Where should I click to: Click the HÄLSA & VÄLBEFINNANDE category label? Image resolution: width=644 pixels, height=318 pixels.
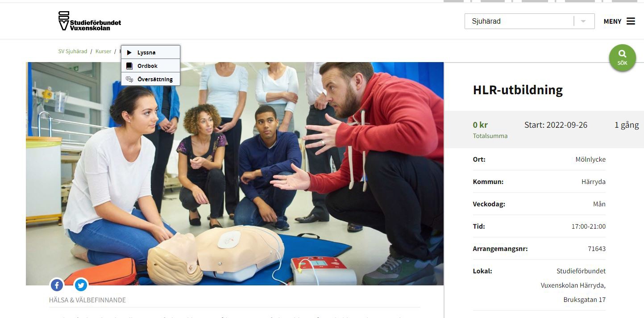click(x=87, y=300)
